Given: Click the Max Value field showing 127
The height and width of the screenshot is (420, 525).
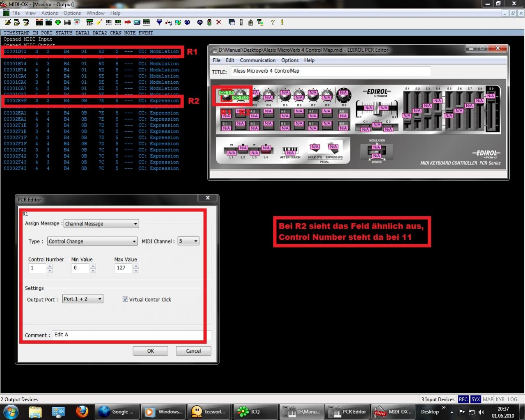Looking at the screenshot, I should tap(124, 269).
